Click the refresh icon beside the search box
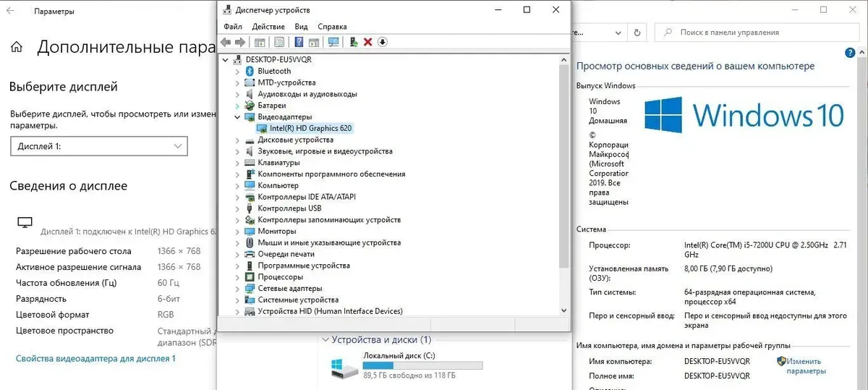 (637, 33)
